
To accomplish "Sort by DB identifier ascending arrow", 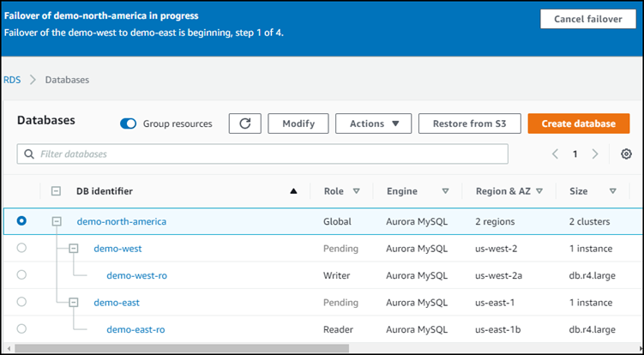I will click(294, 191).
